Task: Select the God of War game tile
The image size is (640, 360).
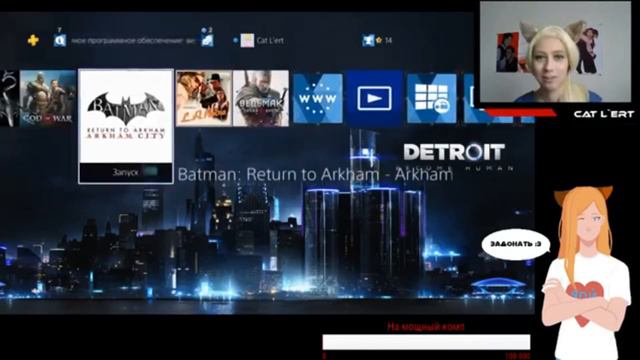Action: [48, 98]
